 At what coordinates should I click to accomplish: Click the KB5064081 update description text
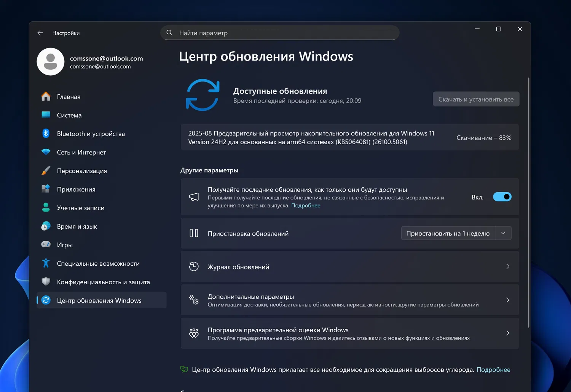311,137
